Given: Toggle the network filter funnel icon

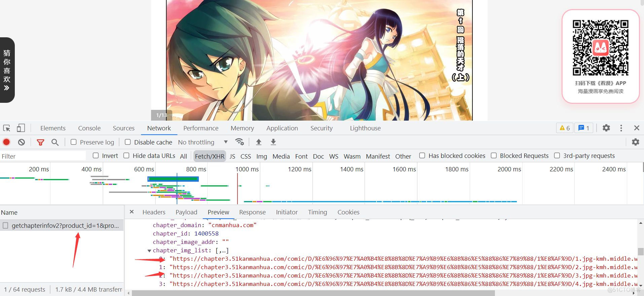Looking at the screenshot, I should 40,142.
